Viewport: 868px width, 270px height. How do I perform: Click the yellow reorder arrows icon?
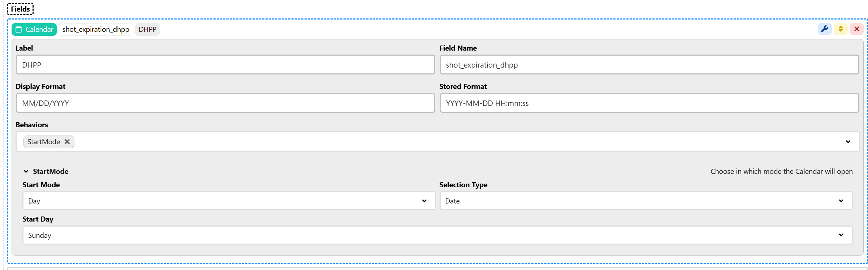841,29
